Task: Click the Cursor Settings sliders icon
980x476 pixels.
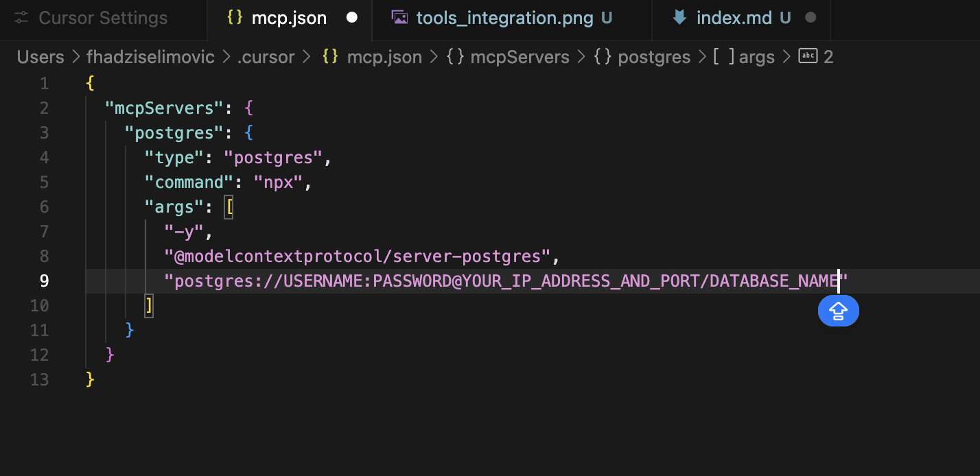Action: click(x=22, y=18)
